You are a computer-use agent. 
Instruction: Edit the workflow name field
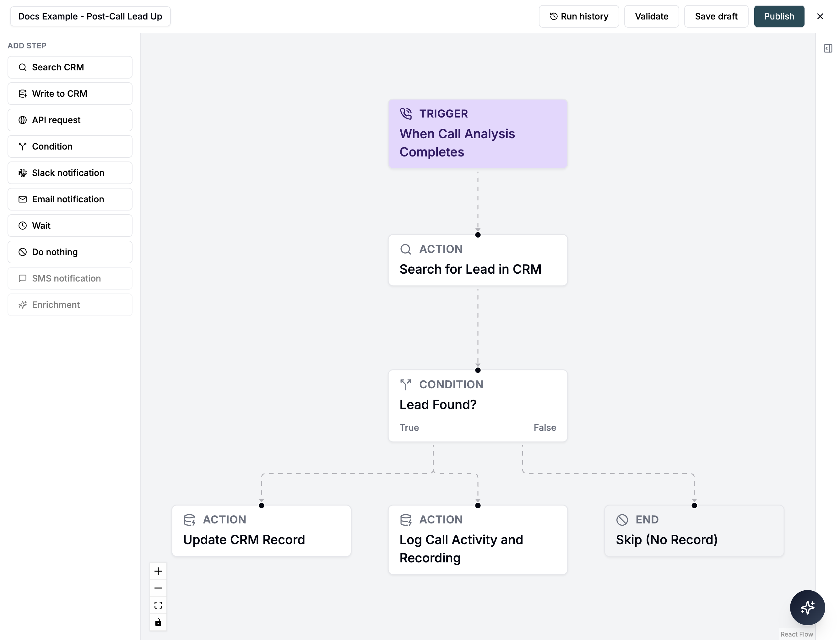(90, 16)
